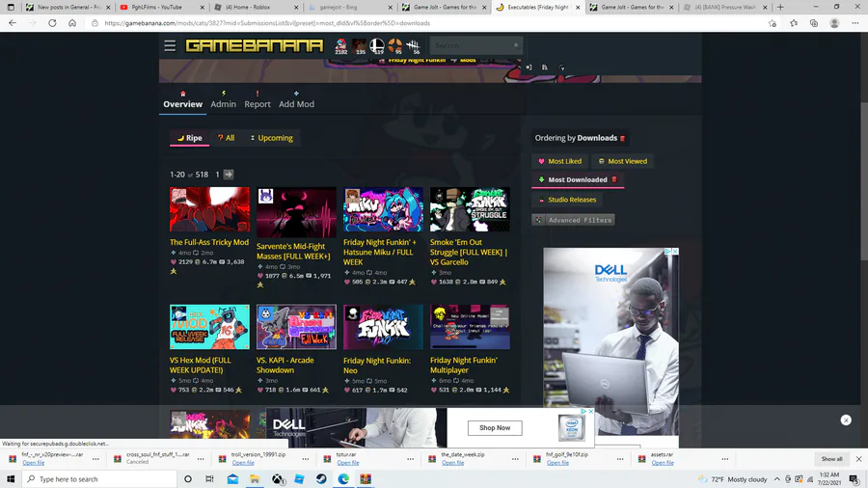Viewport: 868px width, 488px height.
Task: Open the Hatsune Miku mod thumbnail
Action: pyautogui.click(x=383, y=209)
